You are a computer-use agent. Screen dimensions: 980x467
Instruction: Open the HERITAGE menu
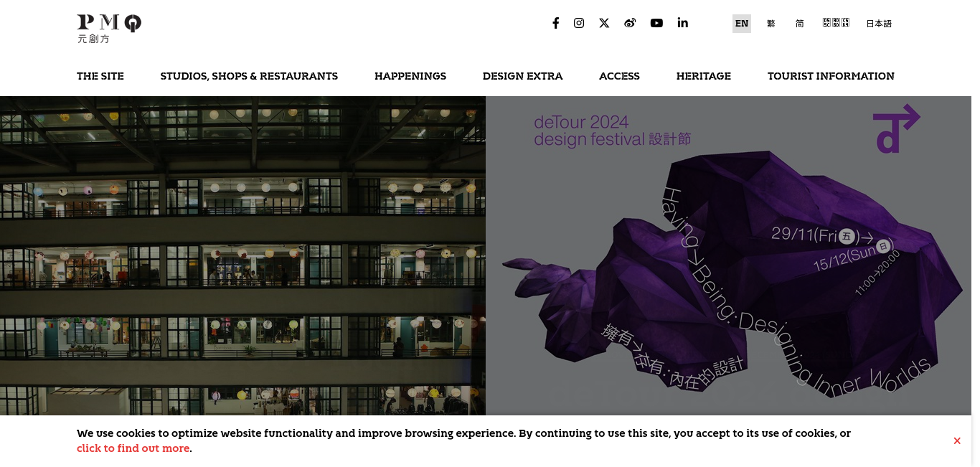click(x=704, y=76)
